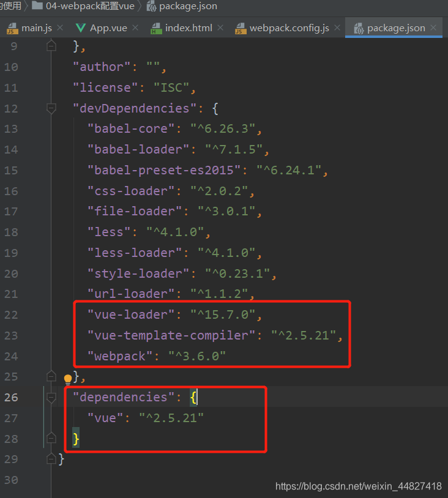Viewport: 448px width, 498px height.
Task: Close the index.html tab
Action: 220,28
